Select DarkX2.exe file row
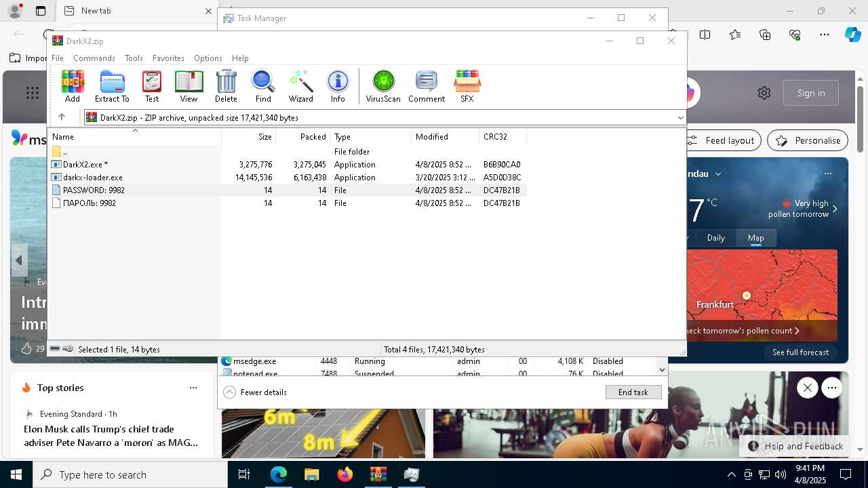This screenshot has width=868, height=488. (x=288, y=165)
